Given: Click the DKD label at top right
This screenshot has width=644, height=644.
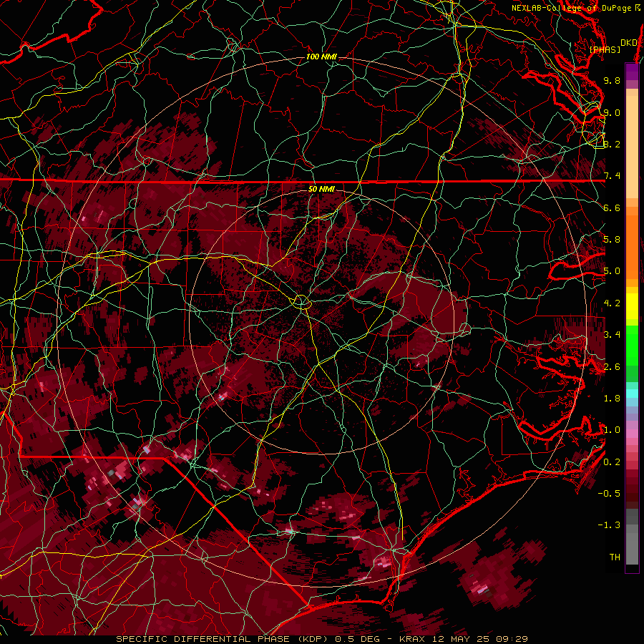Looking at the screenshot, I should [629, 43].
